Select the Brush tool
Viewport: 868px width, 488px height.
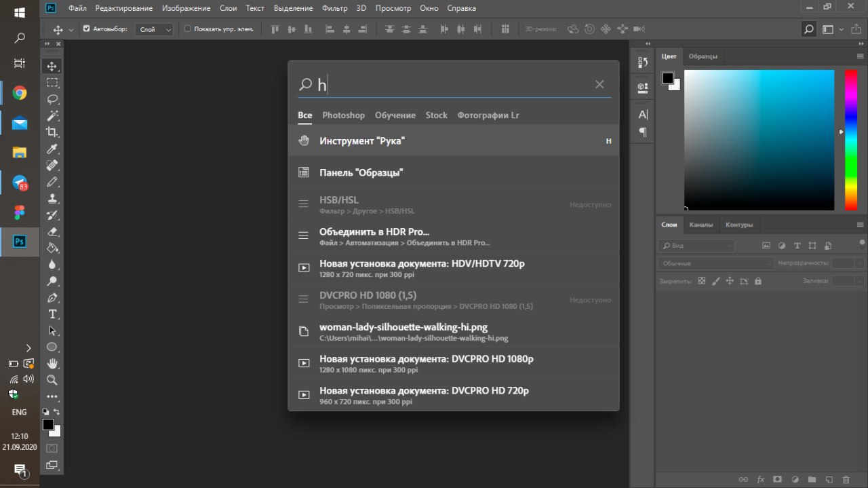pos(52,182)
